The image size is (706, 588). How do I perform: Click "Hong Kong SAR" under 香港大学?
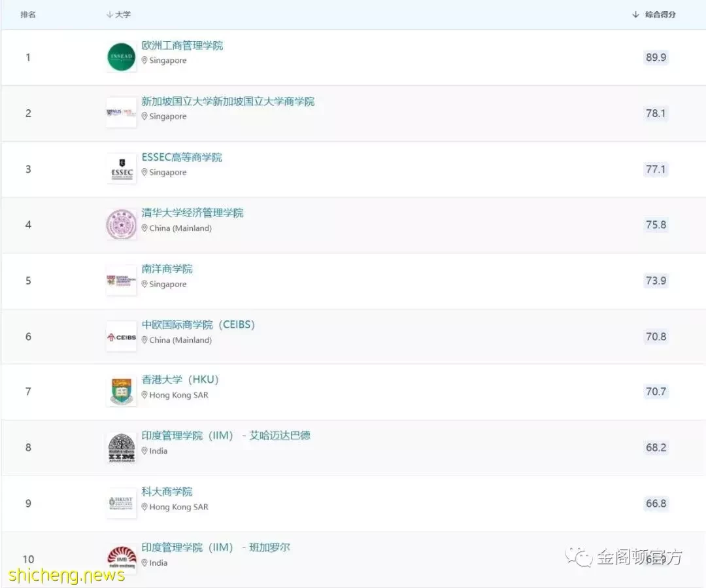(178, 395)
